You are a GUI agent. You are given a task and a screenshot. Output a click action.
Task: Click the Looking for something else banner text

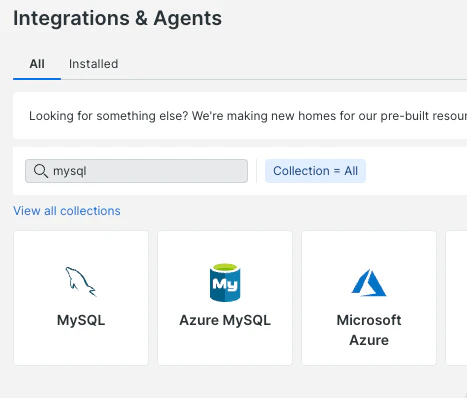point(248,116)
